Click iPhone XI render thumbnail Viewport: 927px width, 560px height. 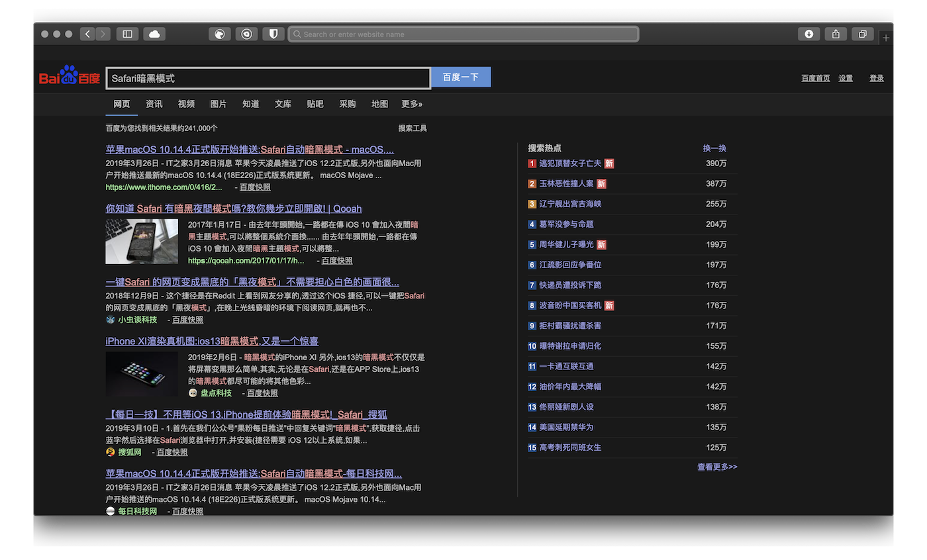[142, 374]
